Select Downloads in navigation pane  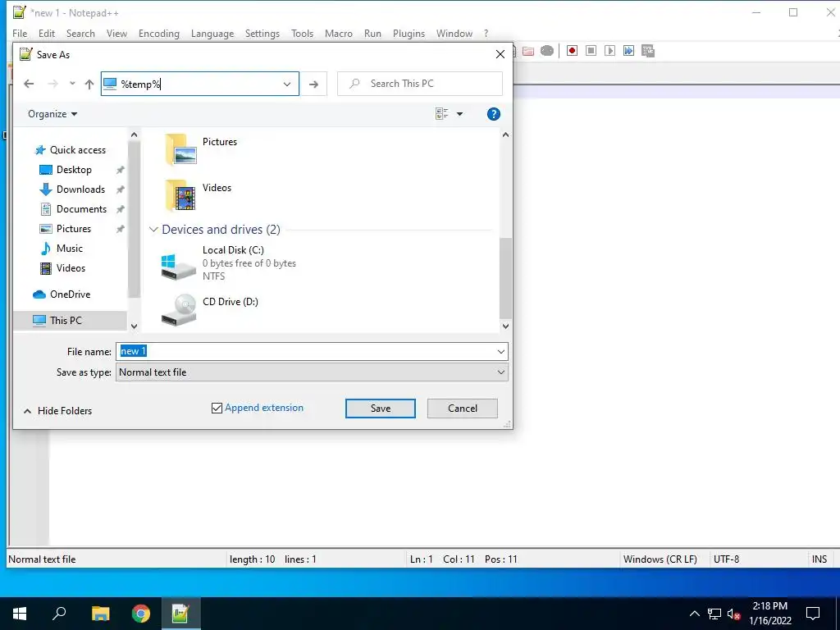point(72,189)
